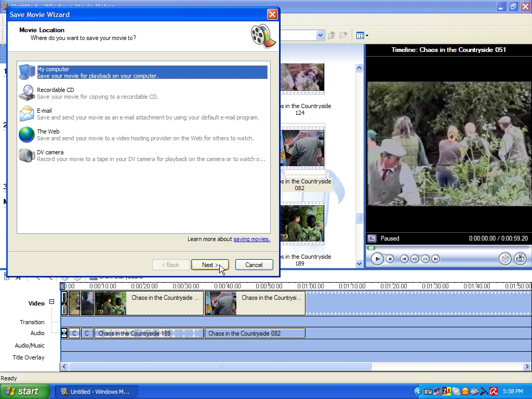Step to the next frame
This screenshot has width=532, height=399.
[x=425, y=259]
